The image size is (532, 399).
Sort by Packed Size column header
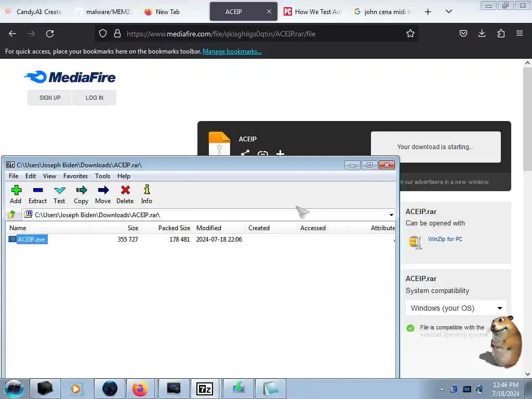(x=167, y=228)
